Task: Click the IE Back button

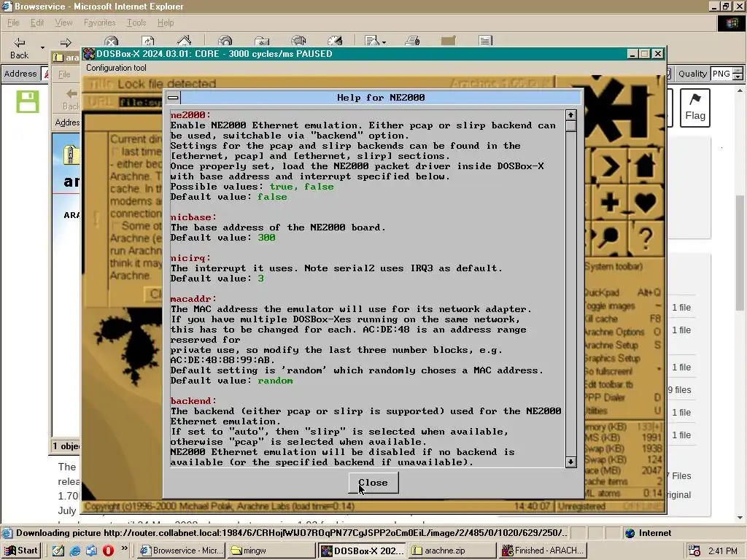Action: coord(19,47)
